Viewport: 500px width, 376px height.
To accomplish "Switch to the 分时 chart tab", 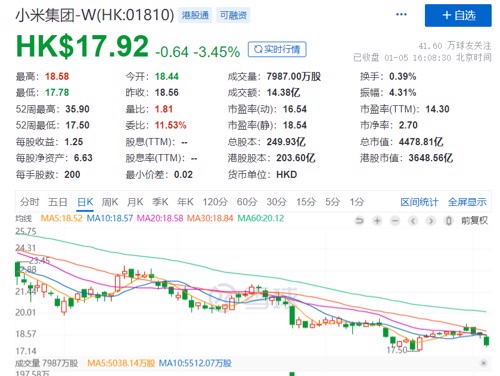I will (29, 202).
